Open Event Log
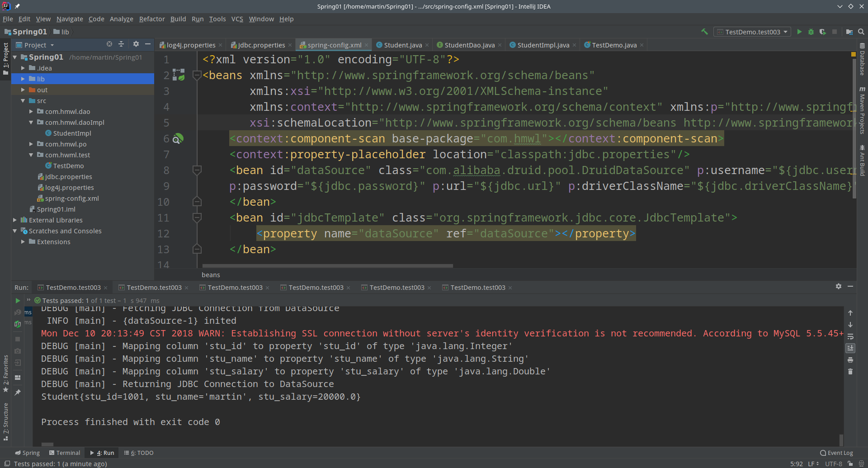The width and height of the screenshot is (868, 468). pos(837,453)
